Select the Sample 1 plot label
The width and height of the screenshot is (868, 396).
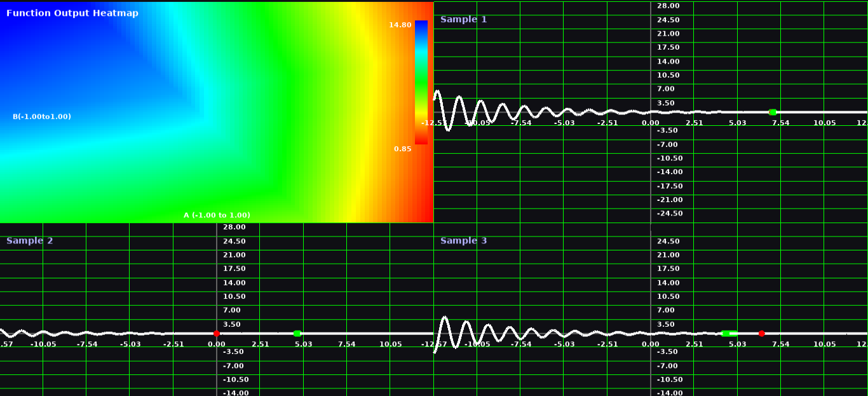(x=463, y=19)
